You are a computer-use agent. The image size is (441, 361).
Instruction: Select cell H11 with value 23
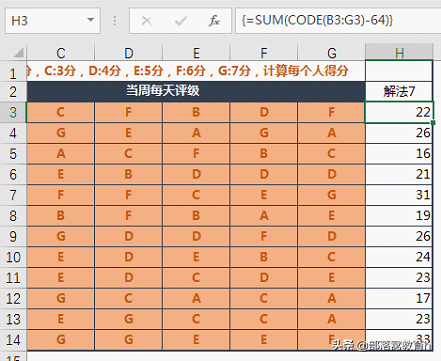(399, 278)
